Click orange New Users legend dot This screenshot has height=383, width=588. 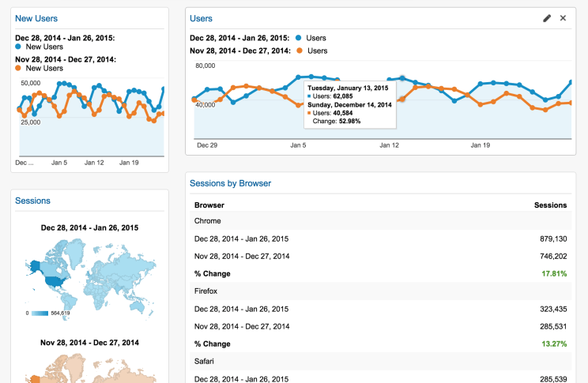pos(18,68)
